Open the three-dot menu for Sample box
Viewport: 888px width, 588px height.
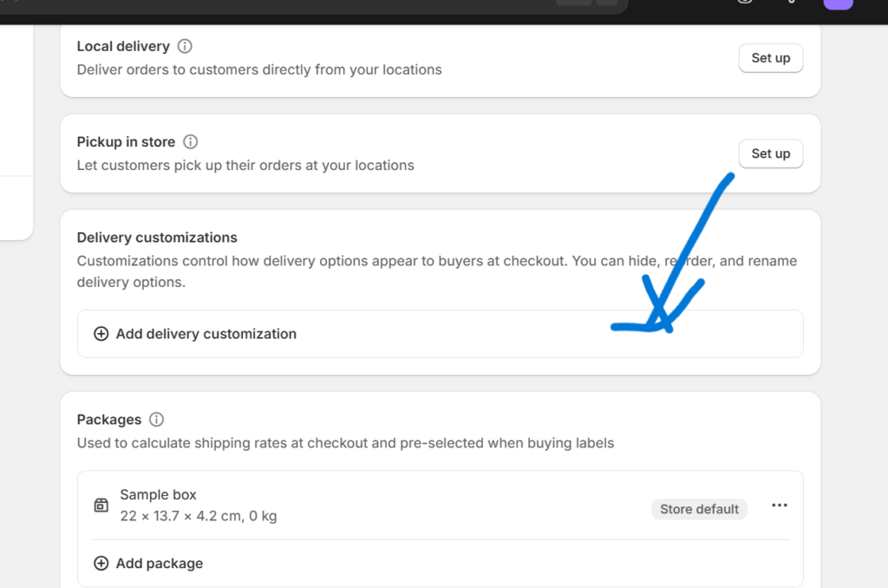(780, 506)
